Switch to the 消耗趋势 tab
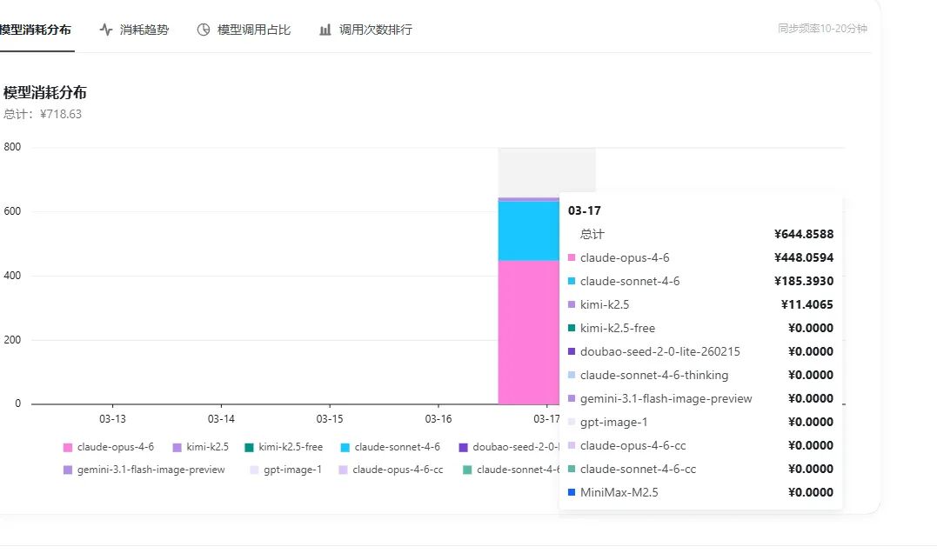937x560 pixels. 142,28
